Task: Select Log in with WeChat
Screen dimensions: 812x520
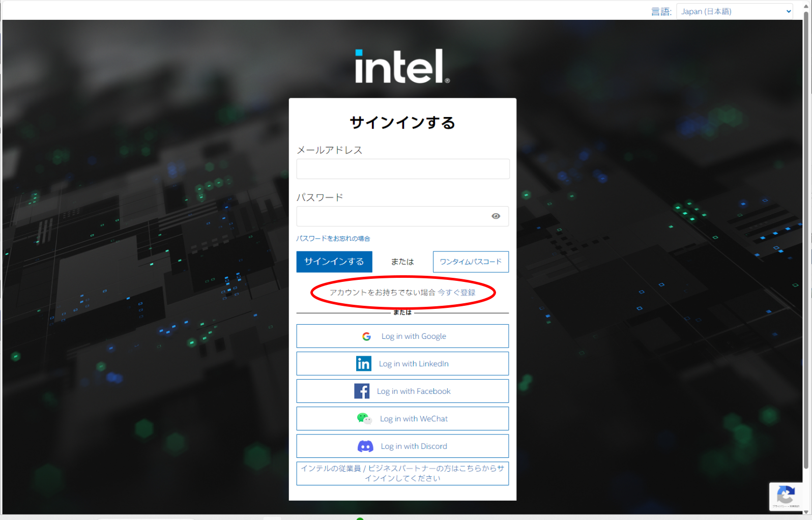Action: tap(402, 419)
